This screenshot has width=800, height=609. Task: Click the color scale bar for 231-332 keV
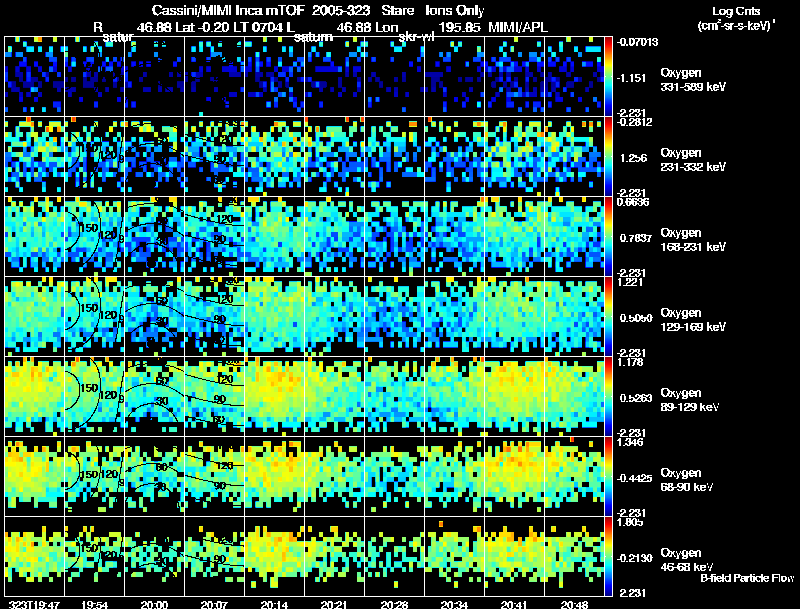(608, 156)
